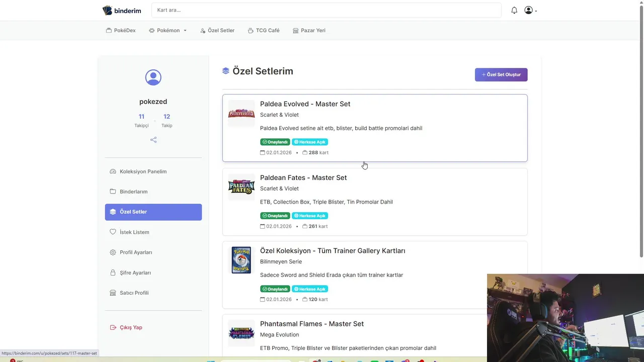Click 'Scarlet & Violet' under Paldean Fates

pos(279,189)
